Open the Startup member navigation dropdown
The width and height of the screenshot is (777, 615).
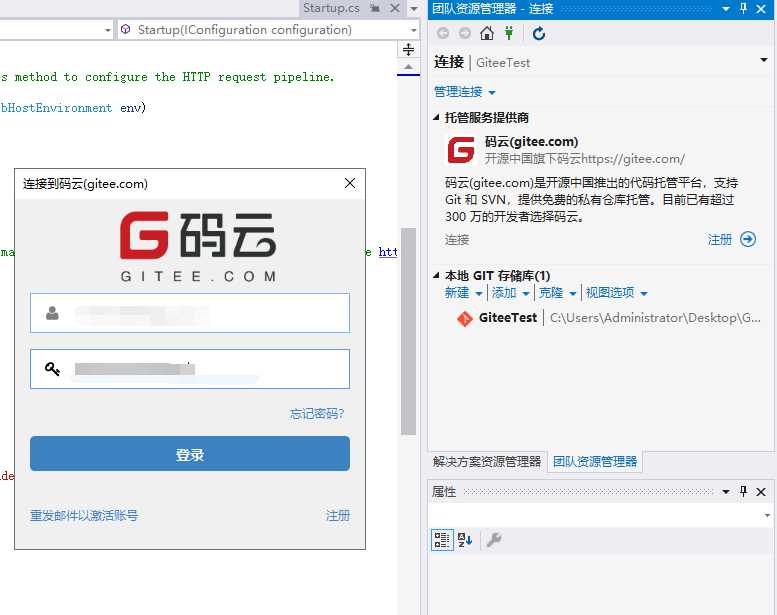[x=414, y=30]
